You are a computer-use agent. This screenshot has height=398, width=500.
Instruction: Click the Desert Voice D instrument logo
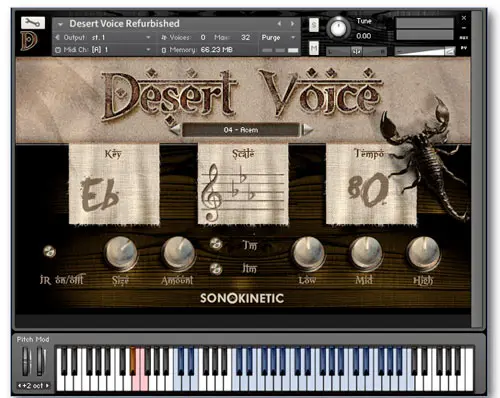29,41
